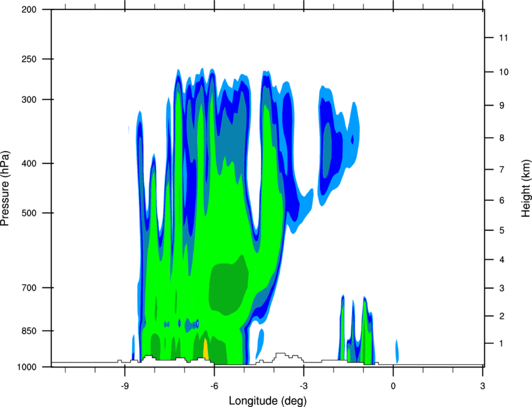Click the -3 longitude tick label
This screenshot has width=532, height=407.
(304, 386)
